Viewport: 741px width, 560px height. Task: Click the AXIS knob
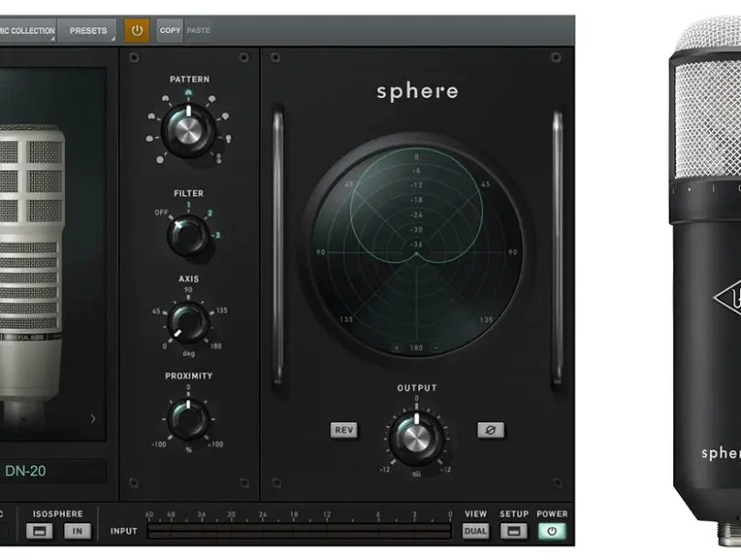tap(188, 323)
